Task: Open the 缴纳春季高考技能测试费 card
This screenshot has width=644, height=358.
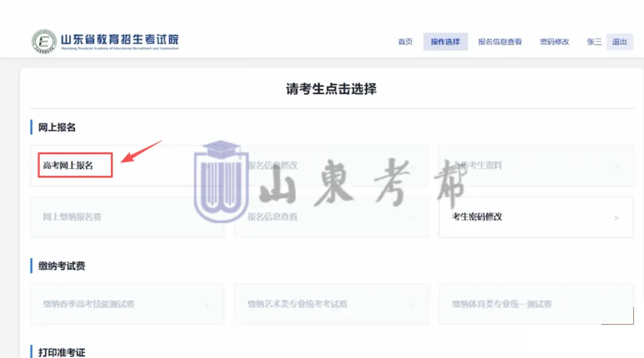Action: [x=127, y=304]
